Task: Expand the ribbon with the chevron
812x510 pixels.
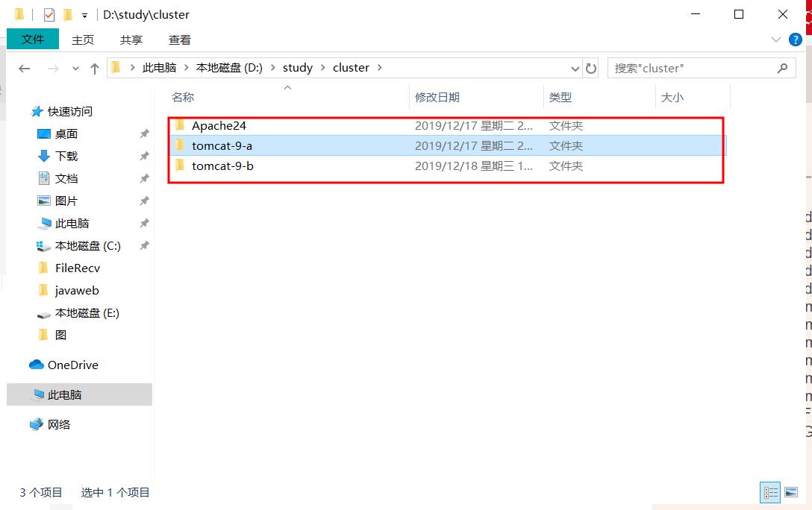Action: tap(775, 40)
